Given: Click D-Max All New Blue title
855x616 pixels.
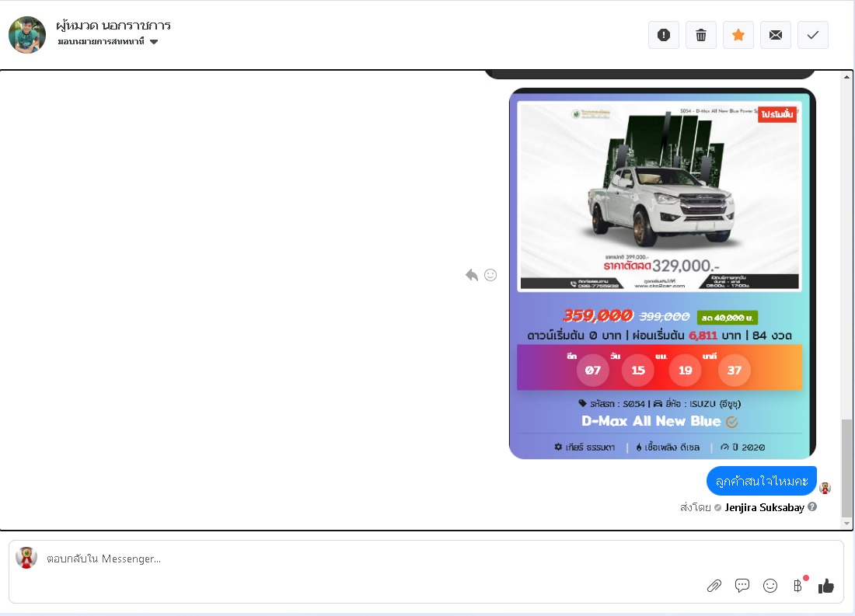Looking at the screenshot, I should [x=651, y=421].
